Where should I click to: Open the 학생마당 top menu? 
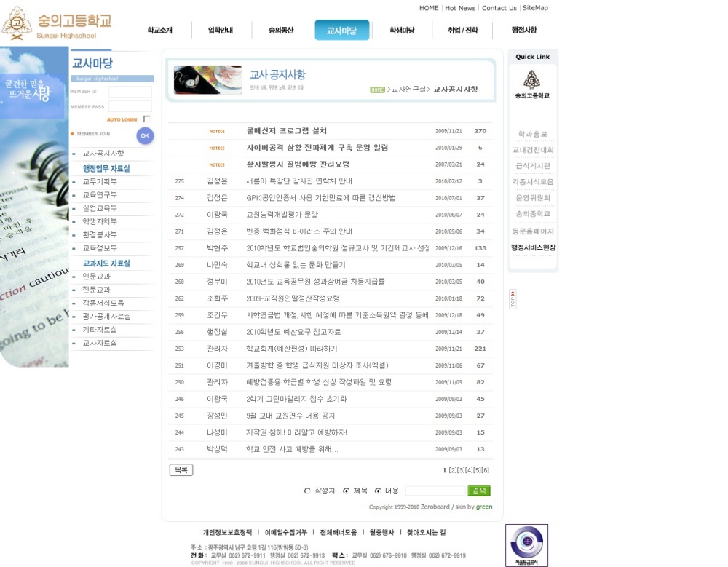(402, 31)
